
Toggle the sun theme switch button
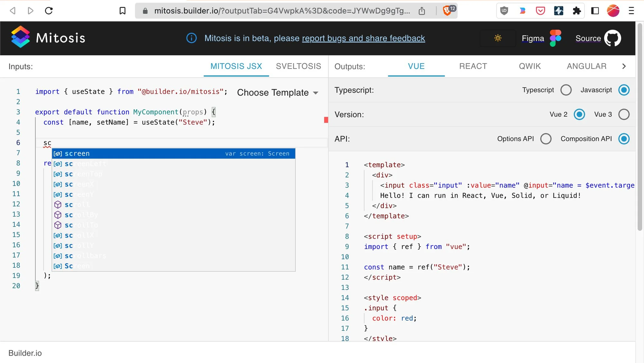click(x=498, y=38)
